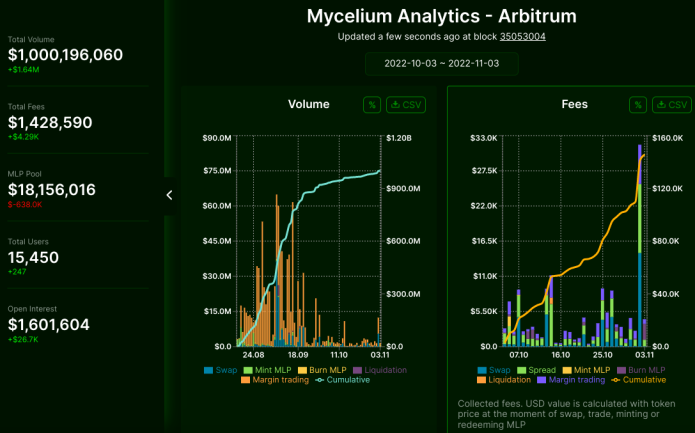
Task: Click the $160.0K right axis label
Action: click(x=668, y=138)
